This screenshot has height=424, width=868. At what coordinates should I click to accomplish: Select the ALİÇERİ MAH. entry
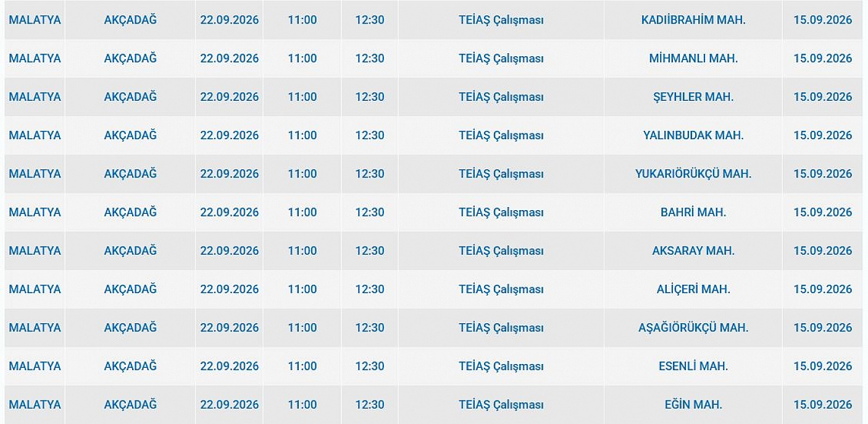pyautogui.click(x=693, y=289)
